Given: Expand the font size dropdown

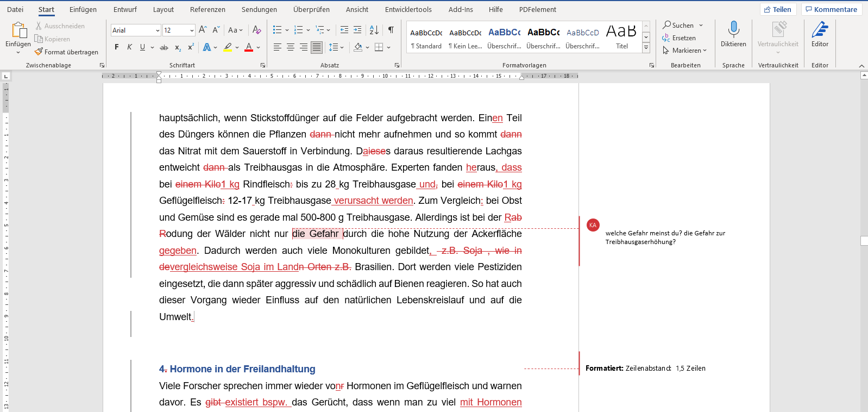Looking at the screenshot, I should [x=192, y=30].
